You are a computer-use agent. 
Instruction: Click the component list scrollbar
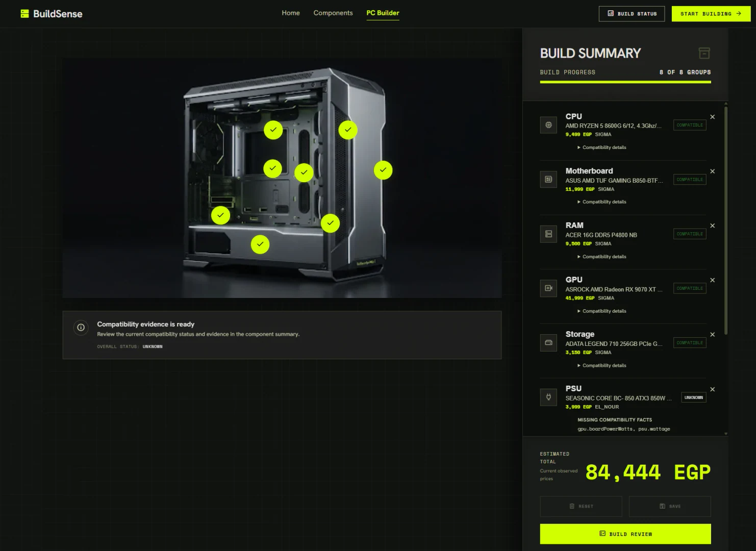pos(726,219)
